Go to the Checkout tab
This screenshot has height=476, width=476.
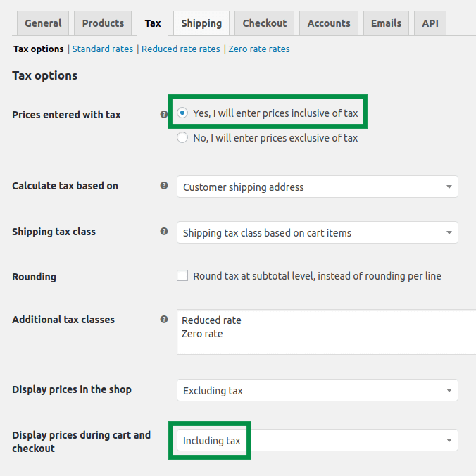[x=265, y=23]
